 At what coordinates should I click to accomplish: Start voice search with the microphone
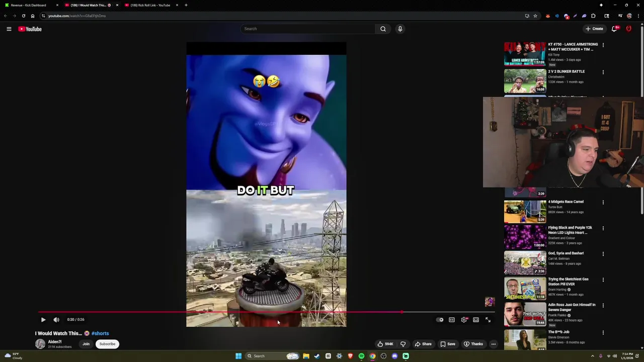pyautogui.click(x=400, y=29)
